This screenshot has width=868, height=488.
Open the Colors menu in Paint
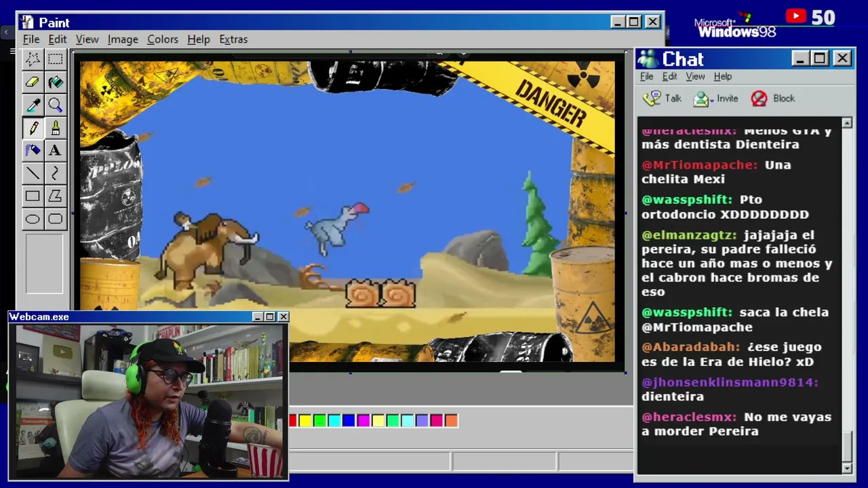tap(163, 39)
